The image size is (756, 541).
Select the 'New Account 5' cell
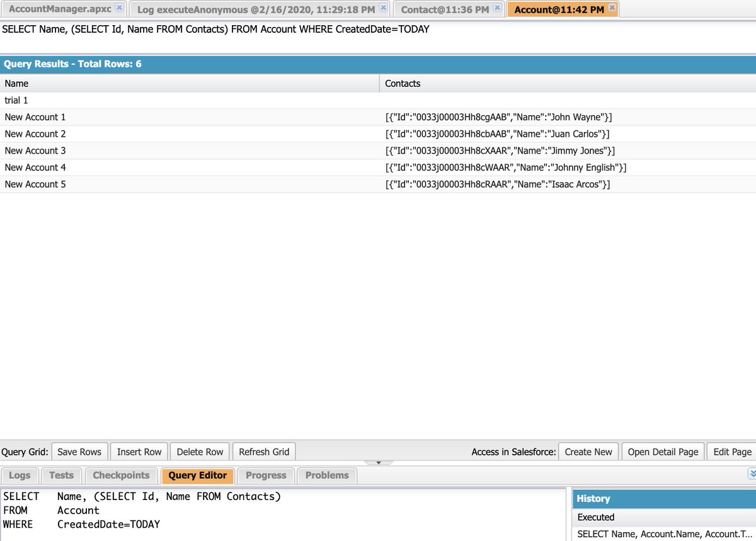pyautogui.click(x=190, y=184)
